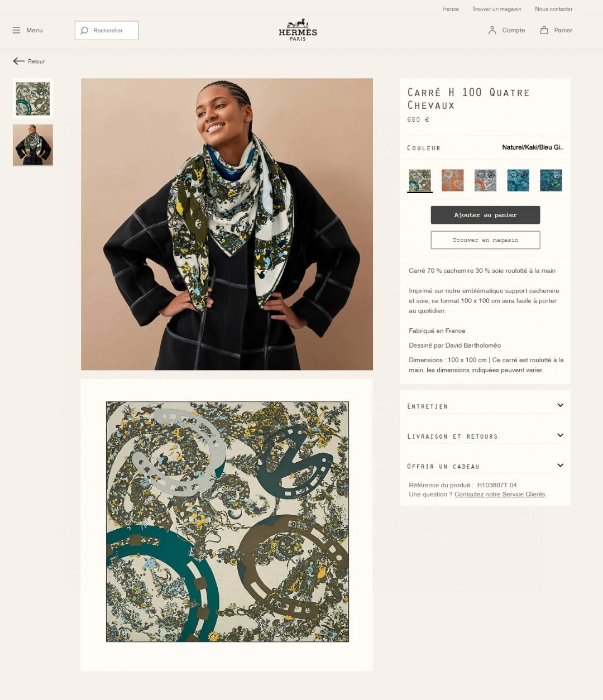Open Nous contacter in top bar
Viewport: 603px width, 700px height.
coord(553,9)
